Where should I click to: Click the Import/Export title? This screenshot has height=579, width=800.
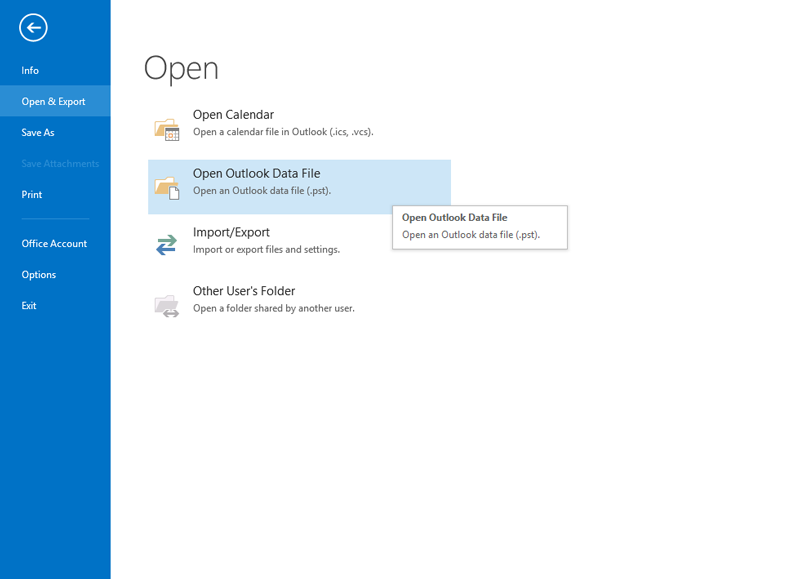click(x=231, y=233)
